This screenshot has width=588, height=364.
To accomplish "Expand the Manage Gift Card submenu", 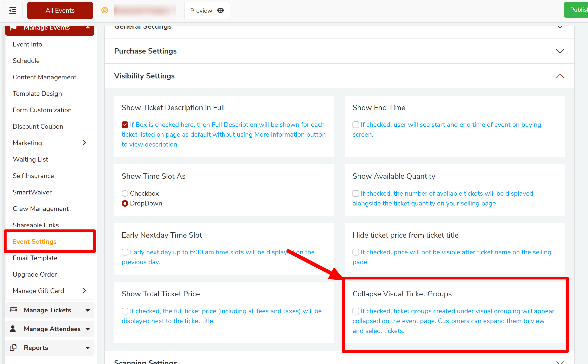I will (84, 290).
